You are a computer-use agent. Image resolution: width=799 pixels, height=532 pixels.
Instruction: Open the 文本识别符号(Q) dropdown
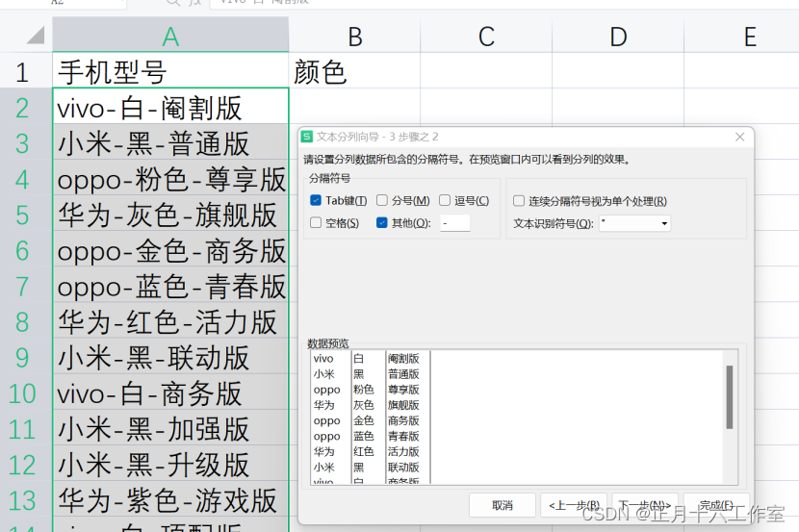(x=664, y=223)
